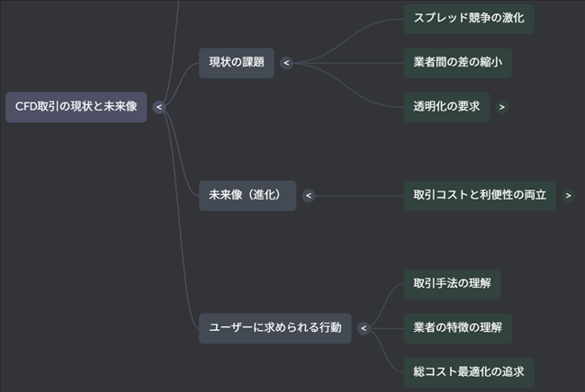Collapse the root CFD取引の現状と未来像 node chevron
585x392 pixels.
click(x=159, y=107)
